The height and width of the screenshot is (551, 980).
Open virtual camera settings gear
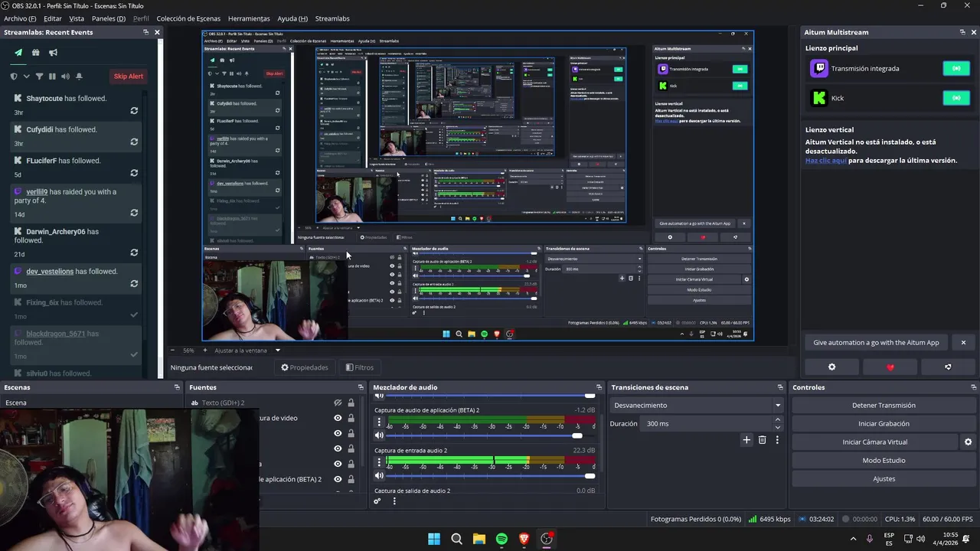click(x=968, y=442)
